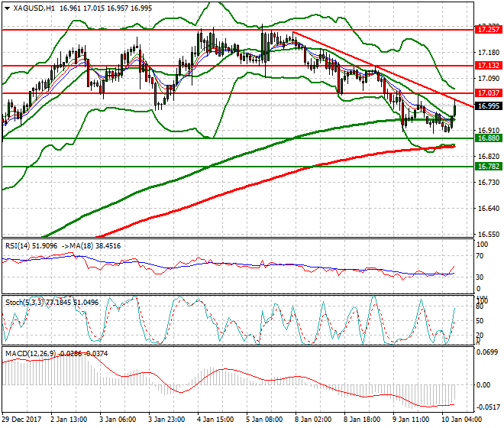This screenshot has height=428, width=504.
Task: Click the 3 Jan 06:00 time axis label
Action: [118, 420]
